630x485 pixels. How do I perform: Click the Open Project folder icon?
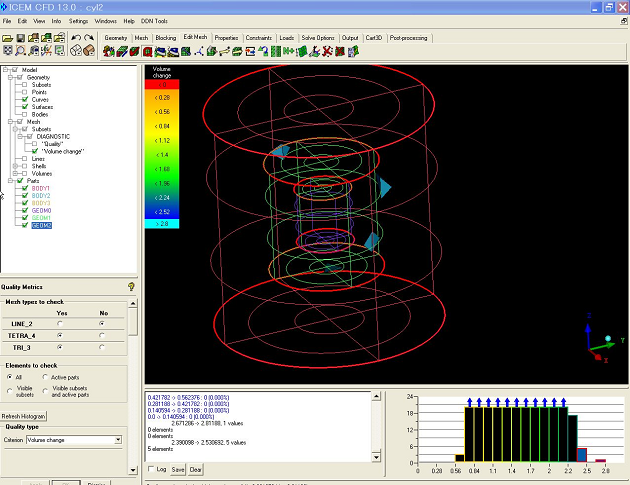8,37
